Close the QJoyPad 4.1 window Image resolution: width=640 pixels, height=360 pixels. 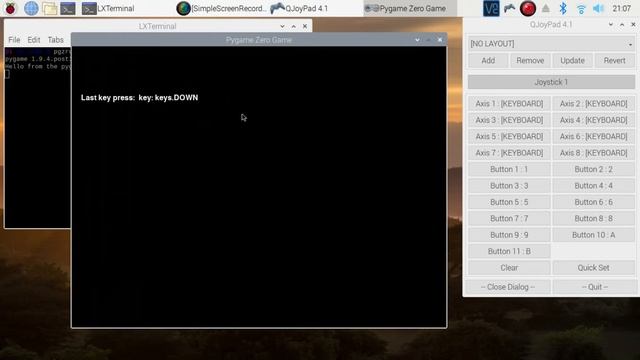[x=633, y=24]
